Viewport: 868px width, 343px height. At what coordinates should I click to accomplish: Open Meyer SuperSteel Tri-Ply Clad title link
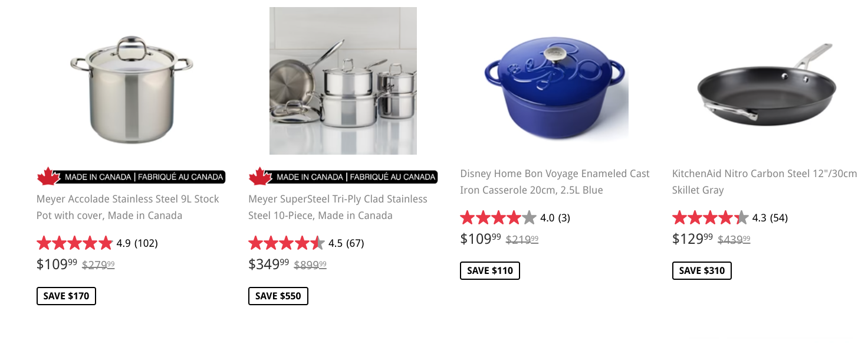pos(337,207)
